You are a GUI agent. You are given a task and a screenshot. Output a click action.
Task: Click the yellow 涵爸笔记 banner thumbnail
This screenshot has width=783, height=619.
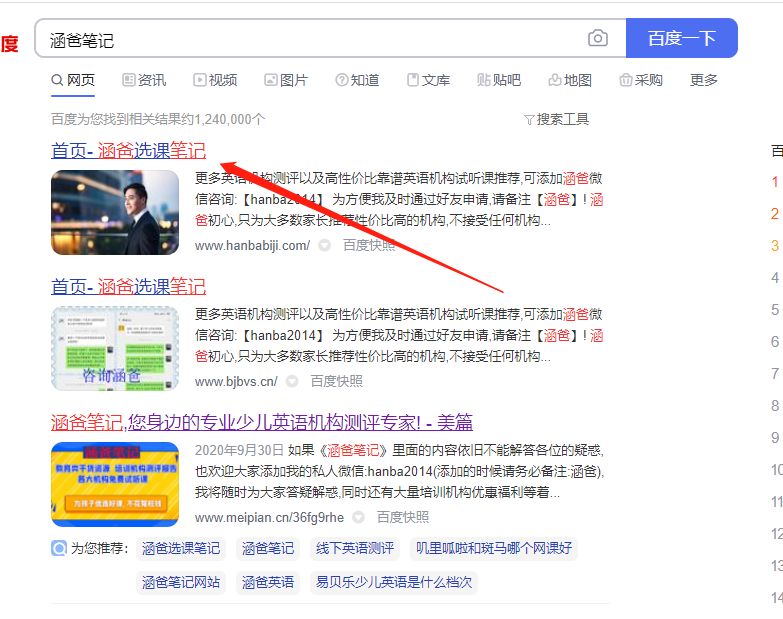[115, 484]
